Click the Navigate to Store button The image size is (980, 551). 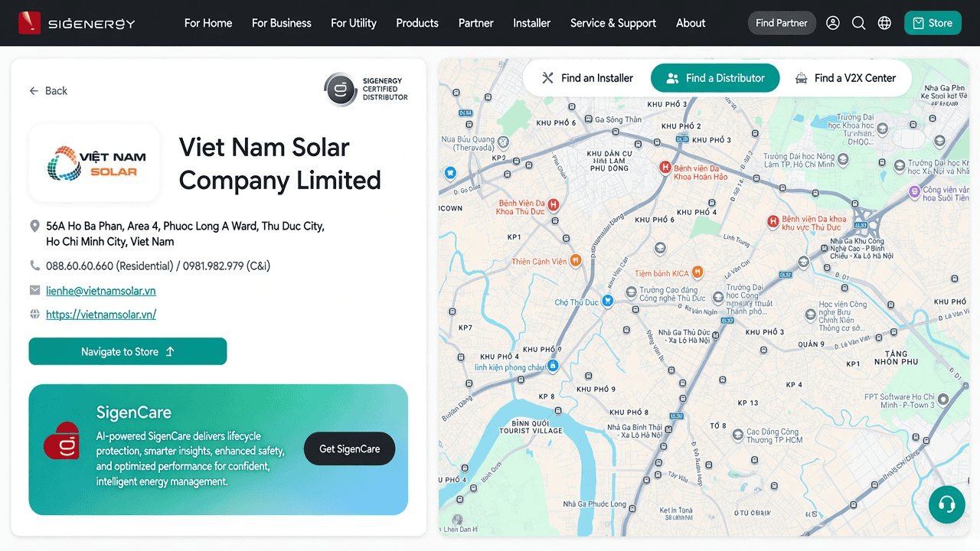128,351
